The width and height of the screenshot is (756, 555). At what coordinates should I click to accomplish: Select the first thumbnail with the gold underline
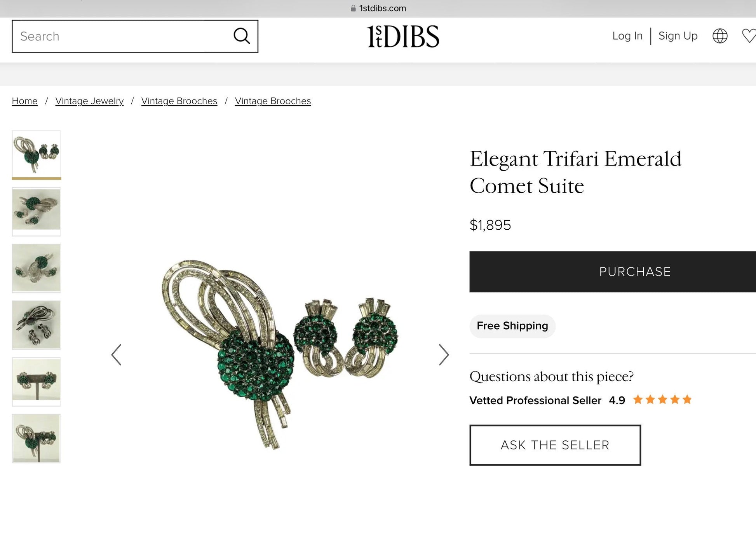point(36,155)
